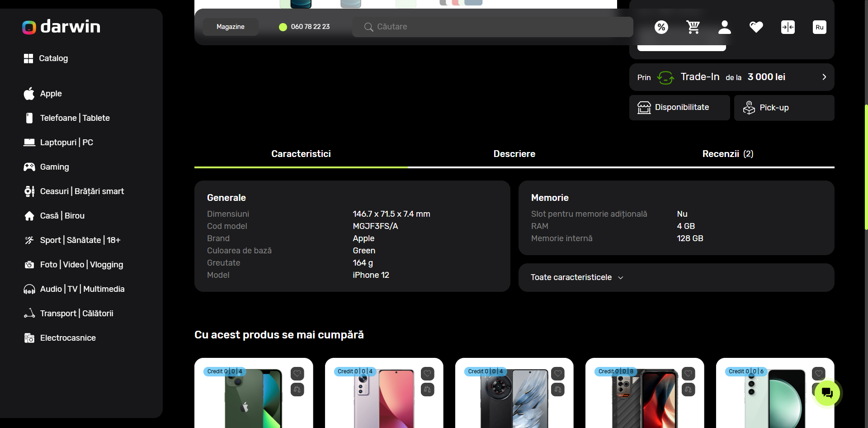Click the Magazine button

pyautogui.click(x=231, y=27)
